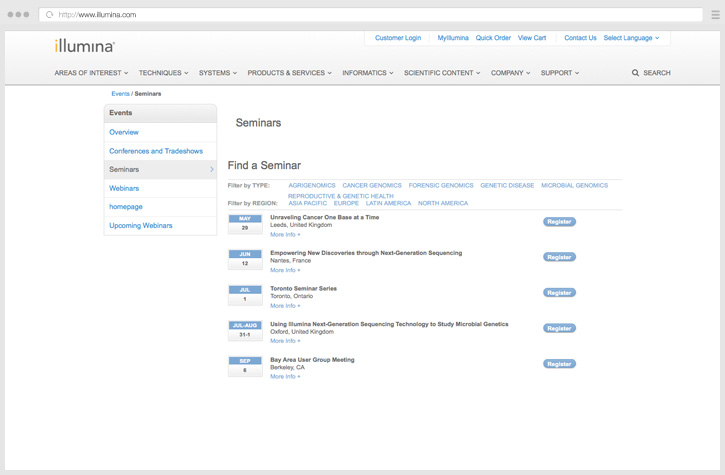Click the search magnifier icon

tap(635, 73)
